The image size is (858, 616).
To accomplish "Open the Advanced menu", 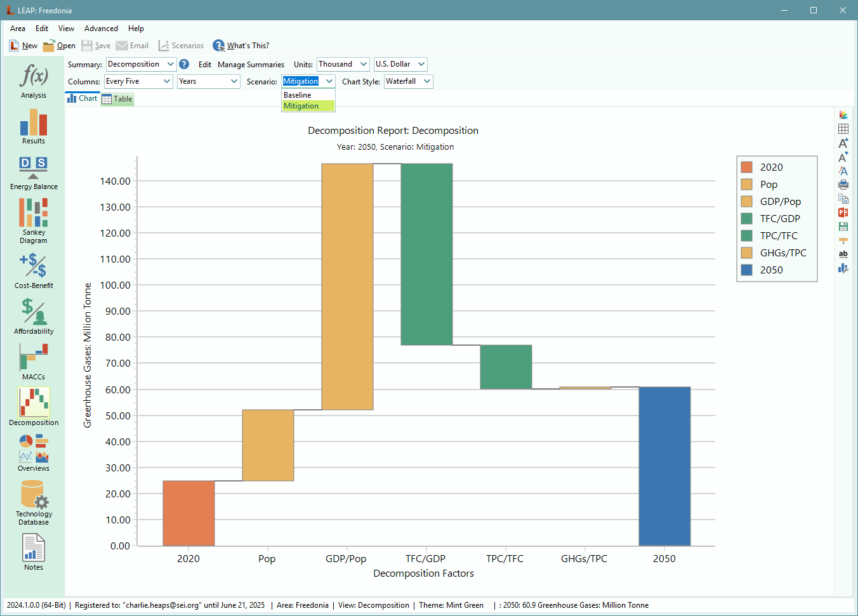I will tap(101, 29).
